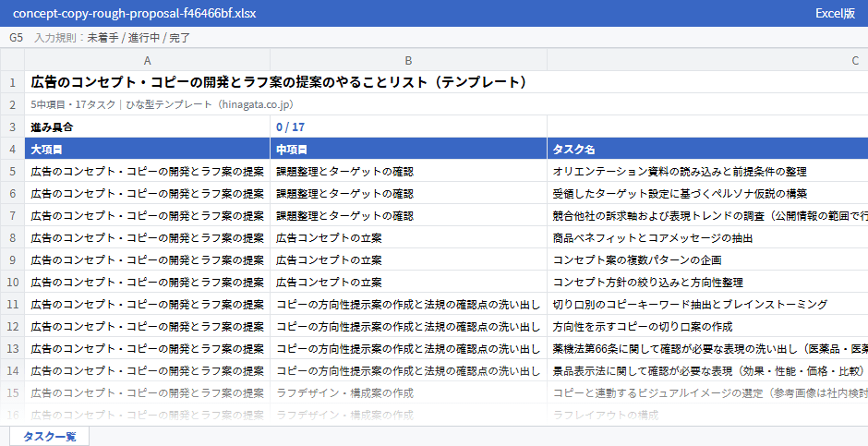The width and height of the screenshot is (868, 446).
Task: Click the タスク名 header cell
Action: click(707, 149)
